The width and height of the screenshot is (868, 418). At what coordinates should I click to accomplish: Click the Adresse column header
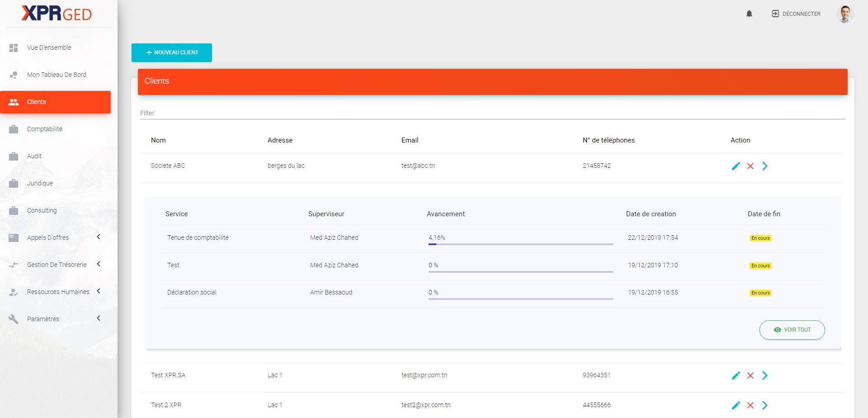click(280, 140)
